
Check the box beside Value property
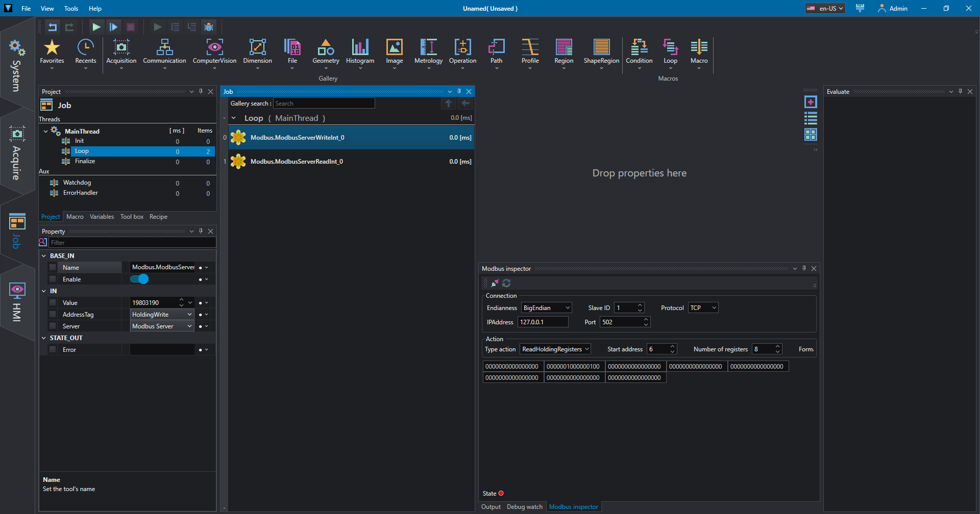click(x=53, y=303)
